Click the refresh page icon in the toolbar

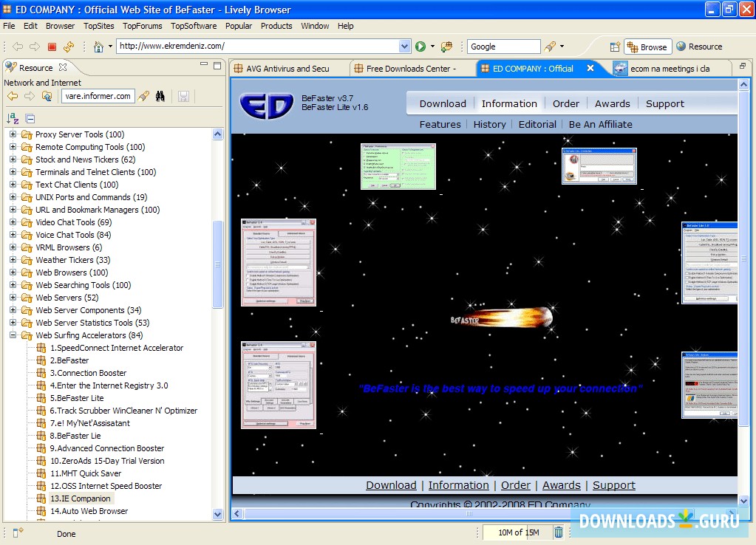click(68, 46)
